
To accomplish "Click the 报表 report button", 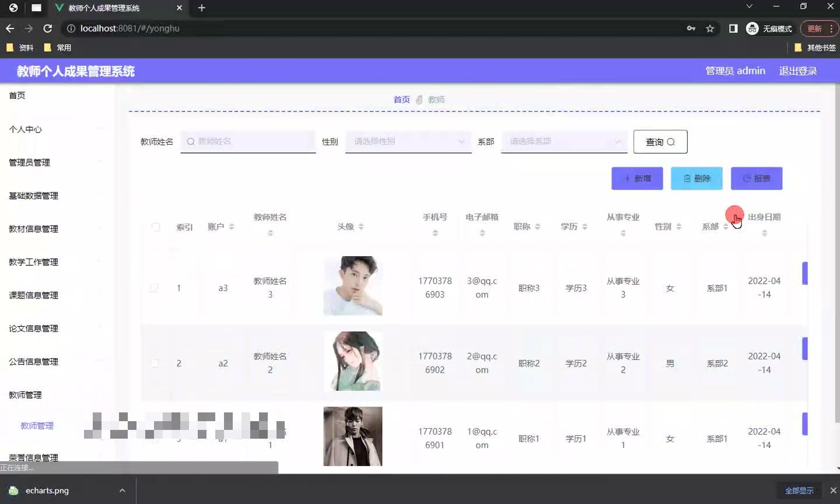I will click(757, 178).
